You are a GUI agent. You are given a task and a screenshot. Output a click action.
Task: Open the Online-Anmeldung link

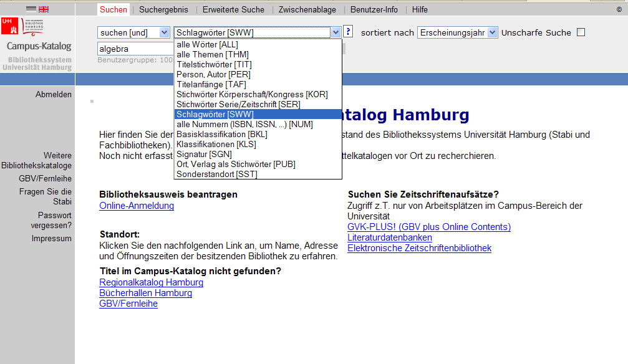[x=137, y=206]
